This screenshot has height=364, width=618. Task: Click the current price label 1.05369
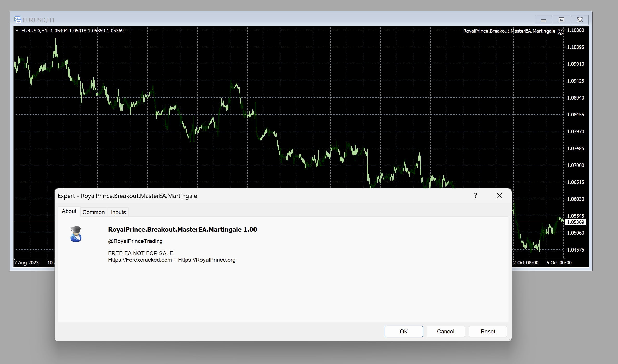[575, 222]
